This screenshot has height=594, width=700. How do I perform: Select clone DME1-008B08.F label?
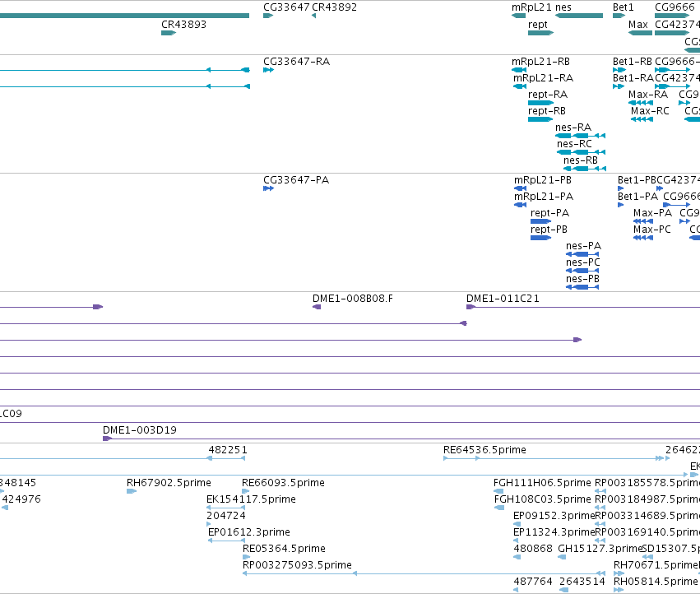click(353, 299)
